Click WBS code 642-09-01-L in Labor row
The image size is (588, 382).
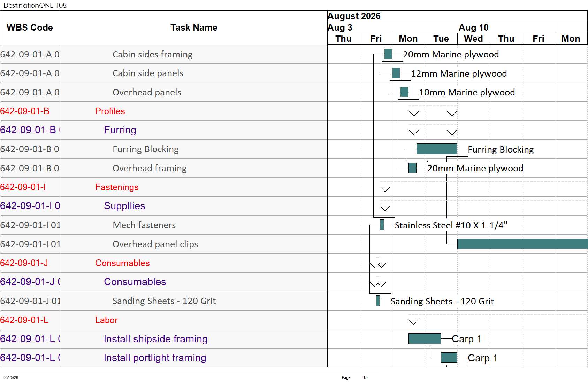click(x=24, y=320)
